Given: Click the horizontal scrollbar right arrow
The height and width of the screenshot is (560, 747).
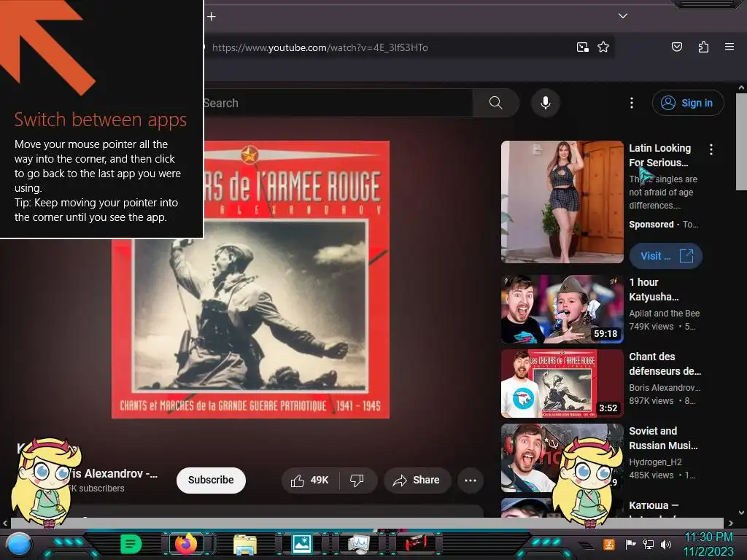Looking at the screenshot, I should (x=730, y=523).
